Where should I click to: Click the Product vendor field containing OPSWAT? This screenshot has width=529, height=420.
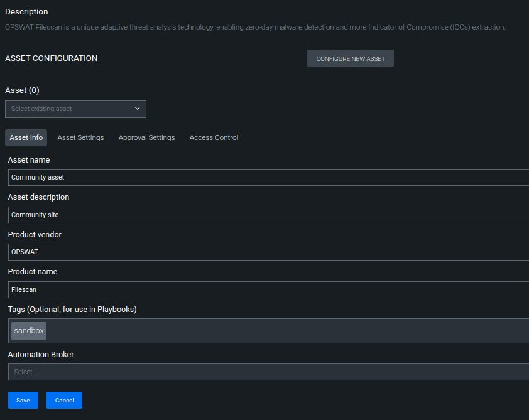click(268, 252)
